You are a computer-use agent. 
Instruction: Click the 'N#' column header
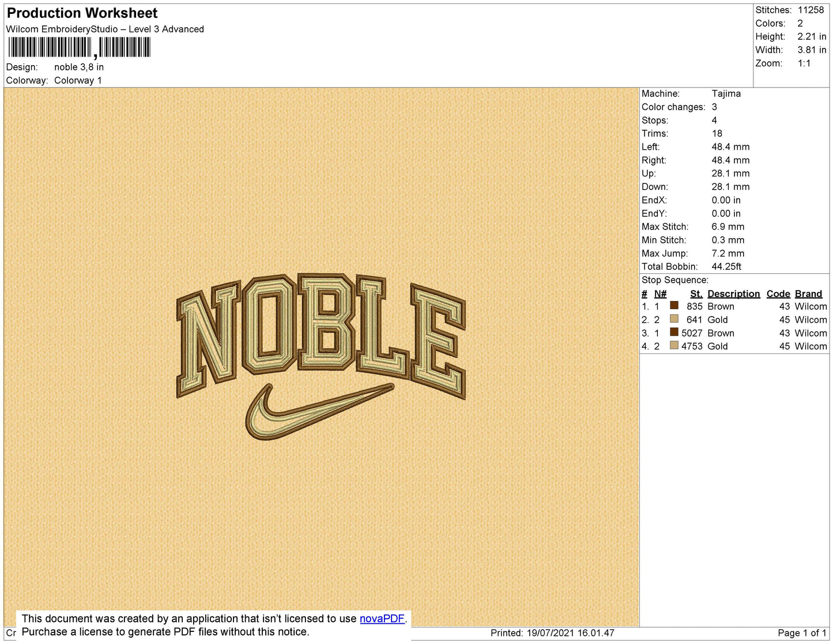(660, 293)
